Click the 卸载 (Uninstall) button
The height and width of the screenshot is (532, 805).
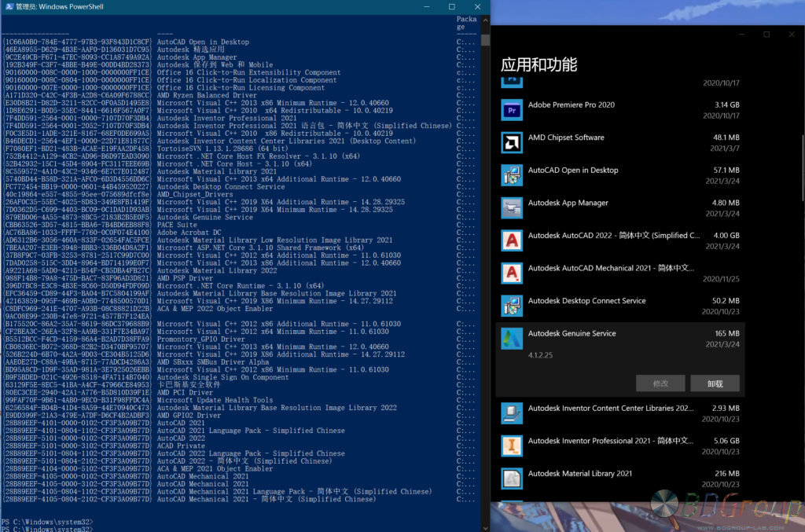pos(715,383)
